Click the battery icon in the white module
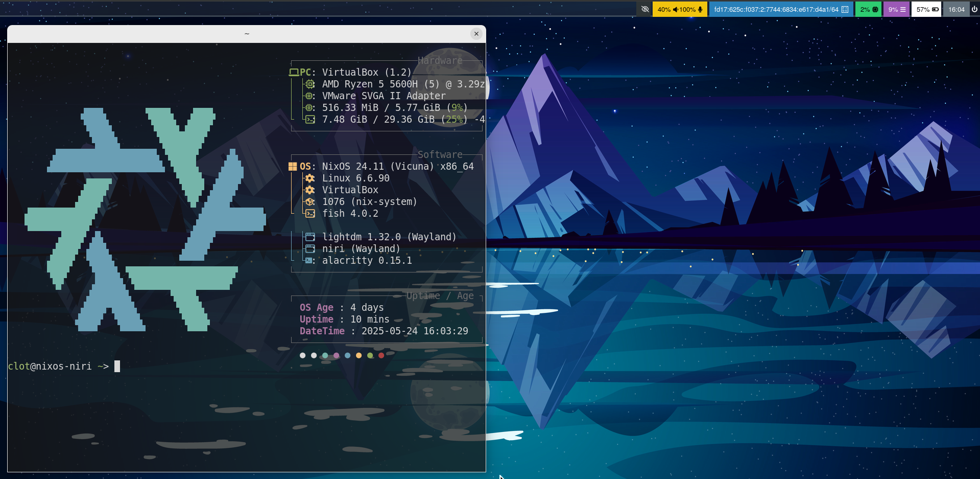The image size is (980, 479). 935,9
